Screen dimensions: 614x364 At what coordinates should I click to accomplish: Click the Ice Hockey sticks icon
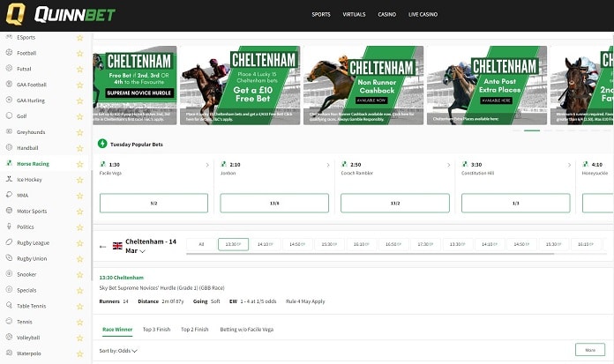(x=9, y=179)
